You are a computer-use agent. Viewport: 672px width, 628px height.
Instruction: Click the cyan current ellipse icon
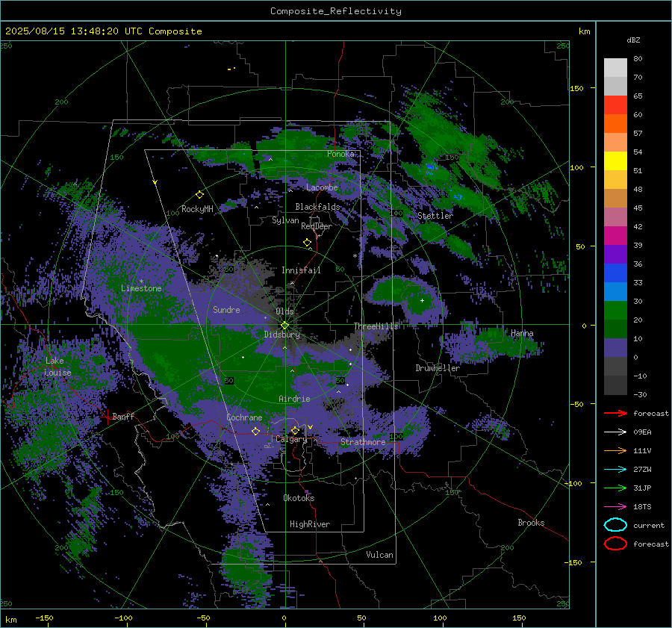pyautogui.click(x=615, y=525)
